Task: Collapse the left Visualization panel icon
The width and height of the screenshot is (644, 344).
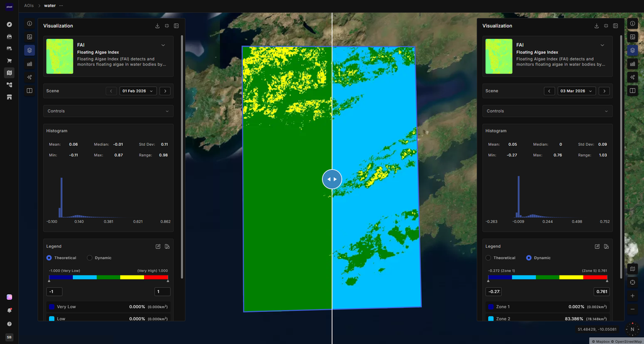Action: 167,26
